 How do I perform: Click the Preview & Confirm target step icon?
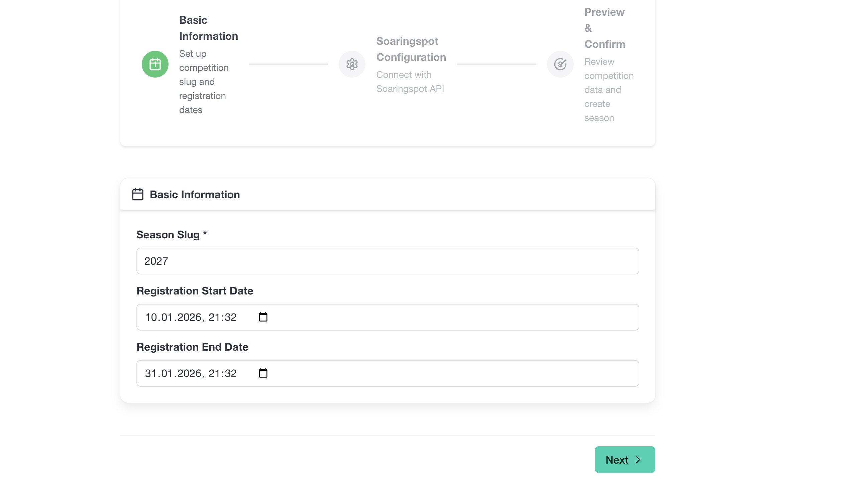[x=560, y=64]
